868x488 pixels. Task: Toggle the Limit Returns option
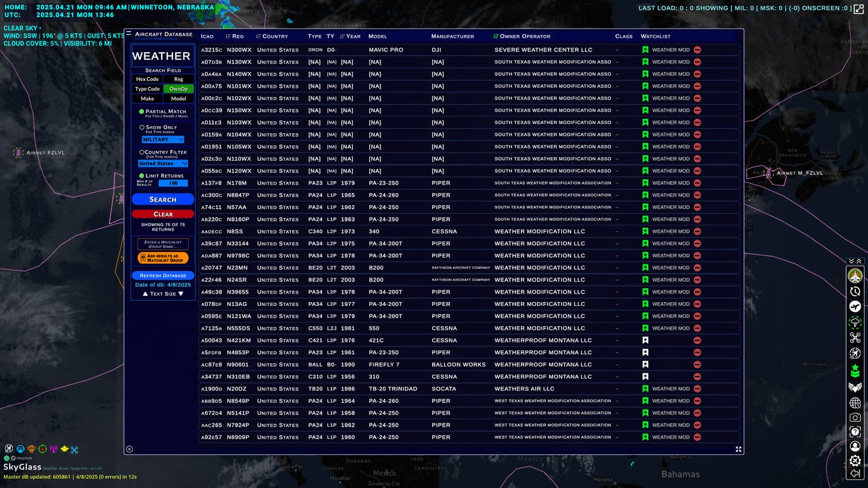142,175
